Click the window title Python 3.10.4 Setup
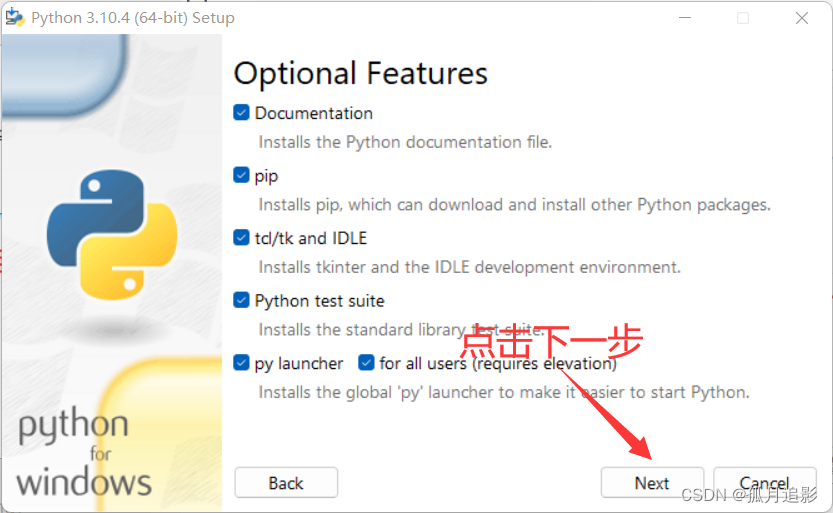This screenshot has height=513, width=833. click(133, 18)
